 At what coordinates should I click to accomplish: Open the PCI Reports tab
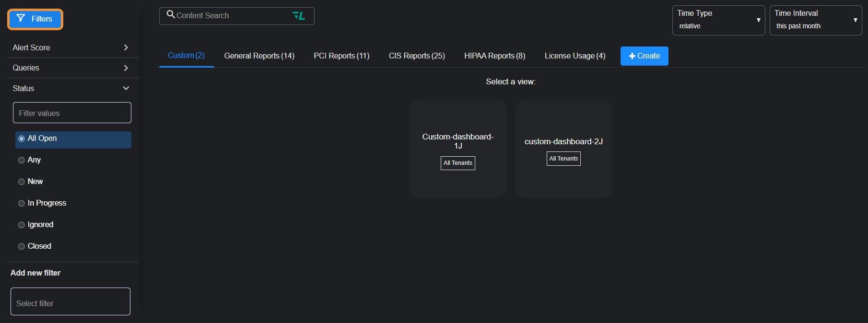point(341,56)
